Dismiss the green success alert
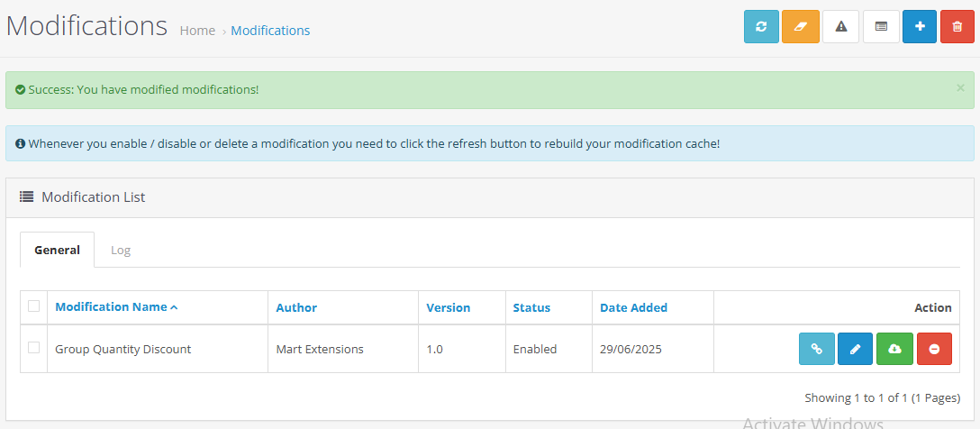 960,87
